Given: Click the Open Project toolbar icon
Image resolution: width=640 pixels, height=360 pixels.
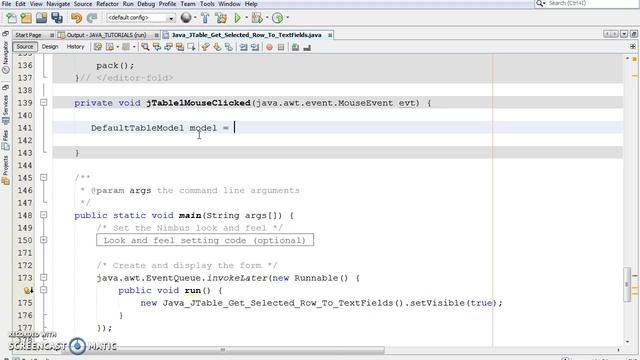Looking at the screenshot, I should coord(41,18).
